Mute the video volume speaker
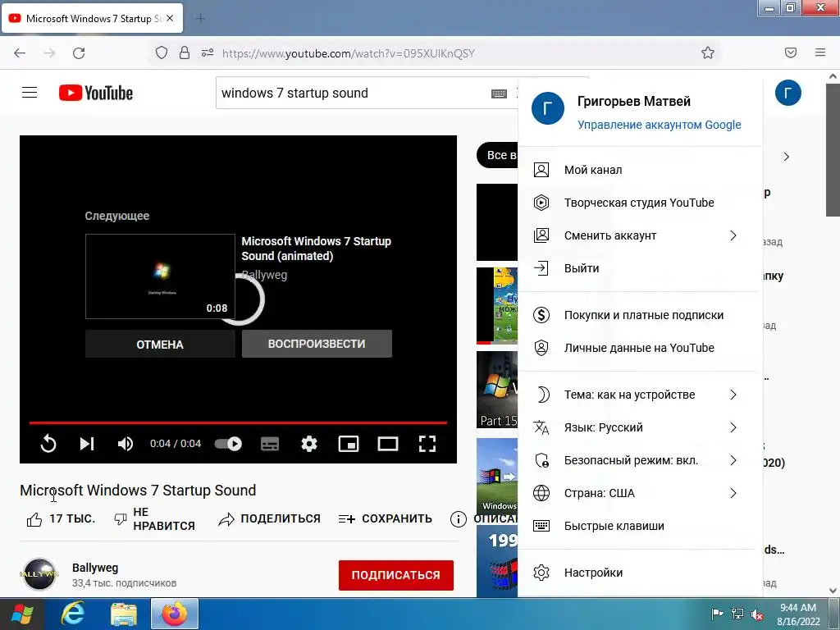 [x=126, y=444]
